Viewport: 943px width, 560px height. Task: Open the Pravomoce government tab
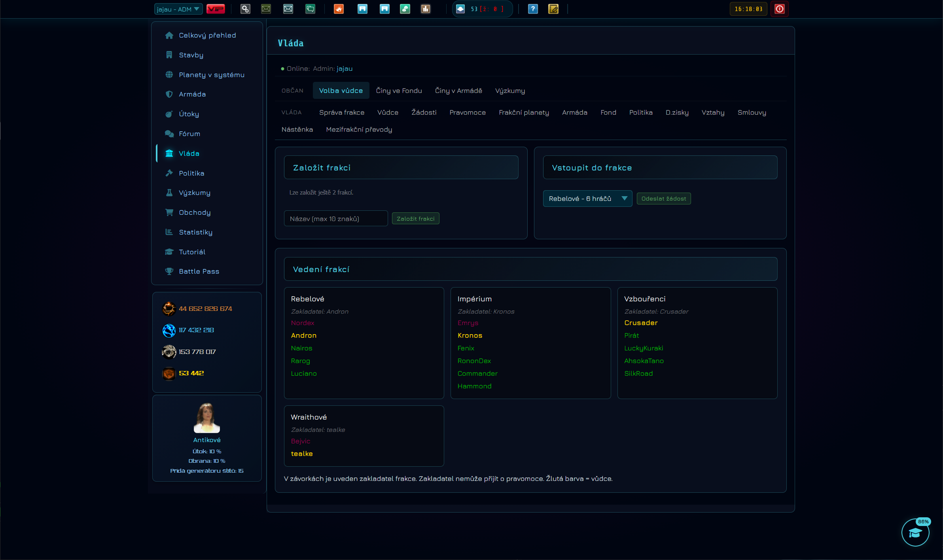468,112
